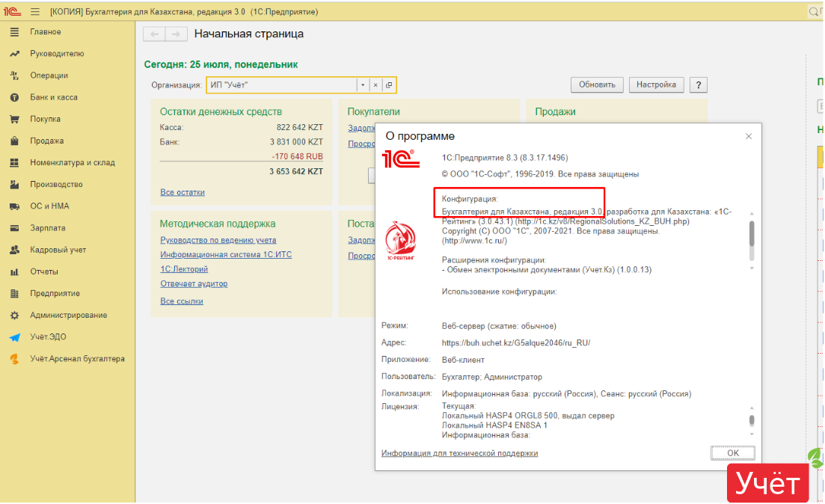Go forward with the right arrow button
The height and width of the screenshot is (504, 825).
(177, 34)
